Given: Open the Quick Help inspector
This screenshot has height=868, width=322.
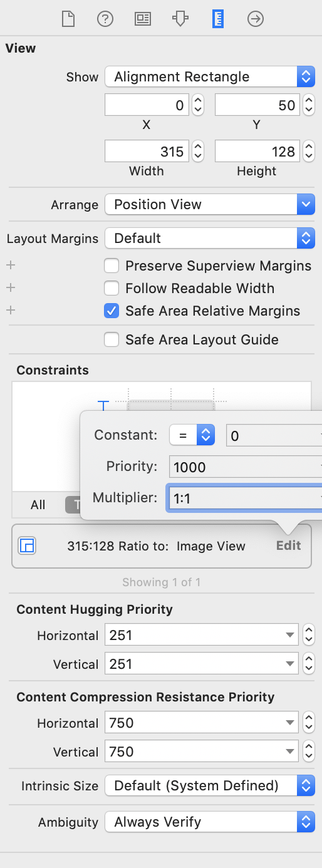Looking at the screenshot, I should pyautogui.click(x=105, y=19).
